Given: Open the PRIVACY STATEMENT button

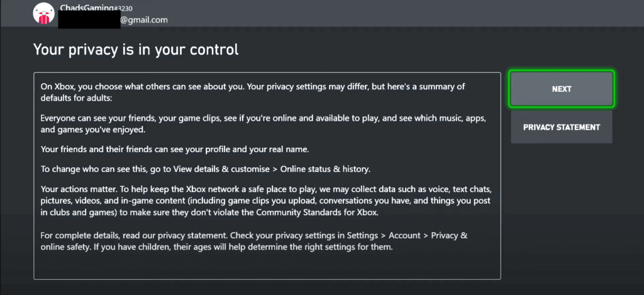Looking at the screenshot, I should tap(562, 127).
